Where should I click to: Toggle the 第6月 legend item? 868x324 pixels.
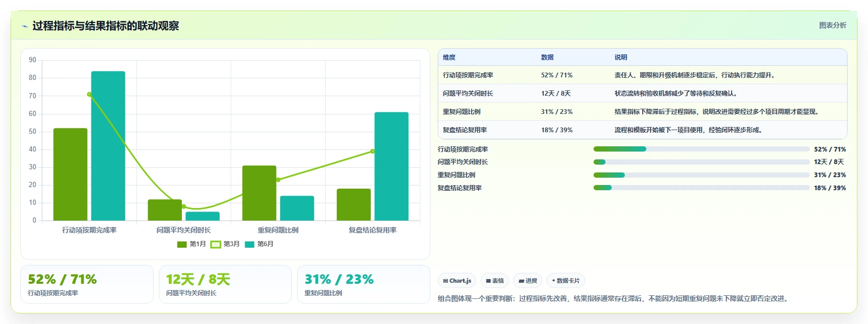pyautogui.click(x=259, y=244)
